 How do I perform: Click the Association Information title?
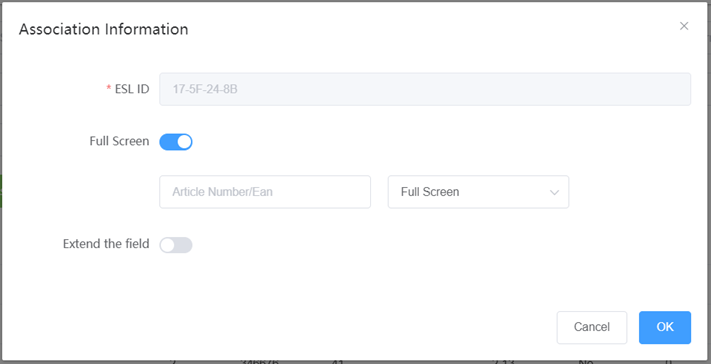click(x=103, y=29)
